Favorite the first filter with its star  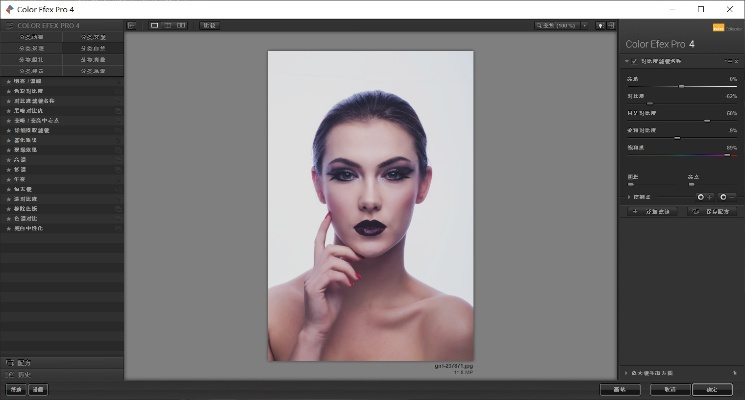click(9, 82)
